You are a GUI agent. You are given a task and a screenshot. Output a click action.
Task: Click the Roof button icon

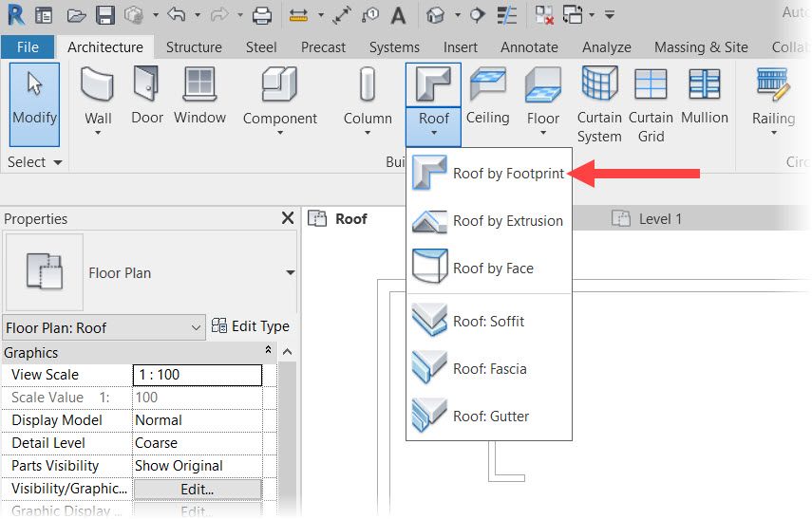[433, 84]
